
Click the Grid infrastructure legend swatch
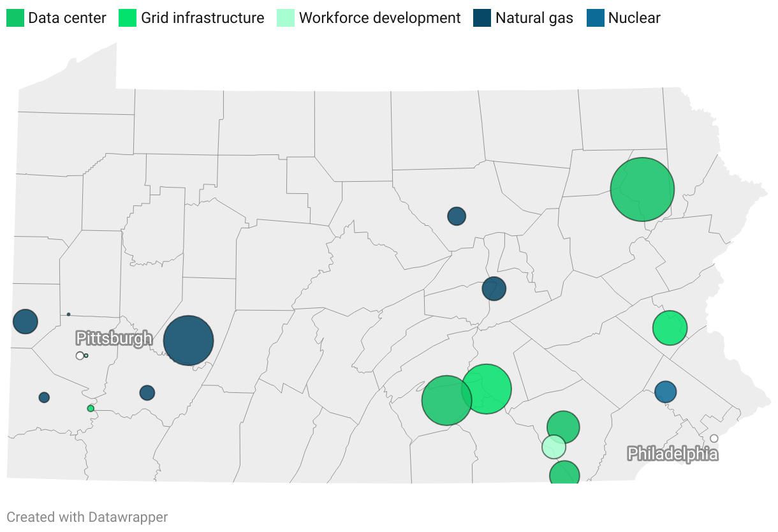point(128,18)
